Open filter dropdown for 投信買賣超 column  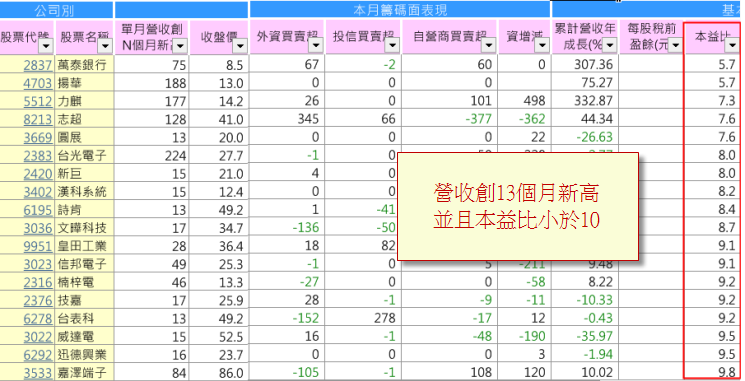pos(392,46)
